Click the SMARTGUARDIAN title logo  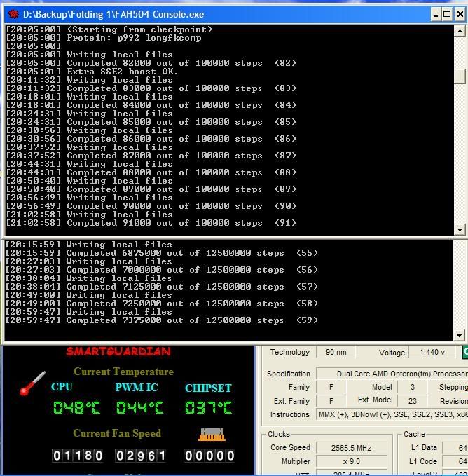[118, 351]
